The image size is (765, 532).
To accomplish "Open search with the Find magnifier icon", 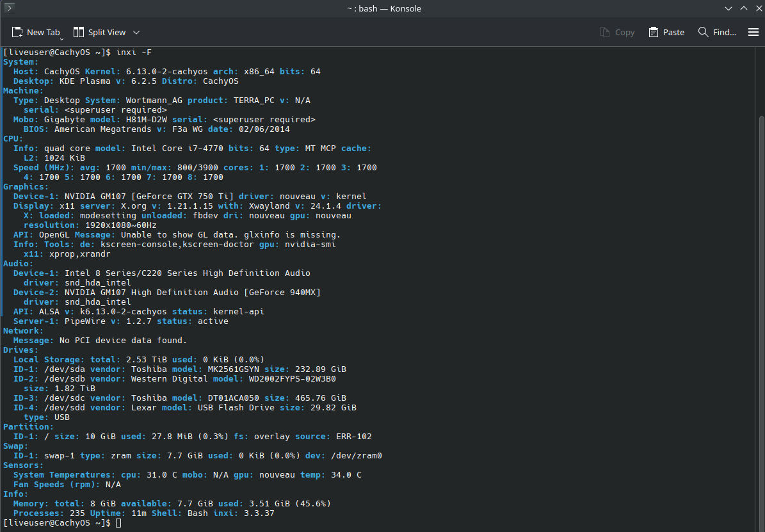I will 703,32.
